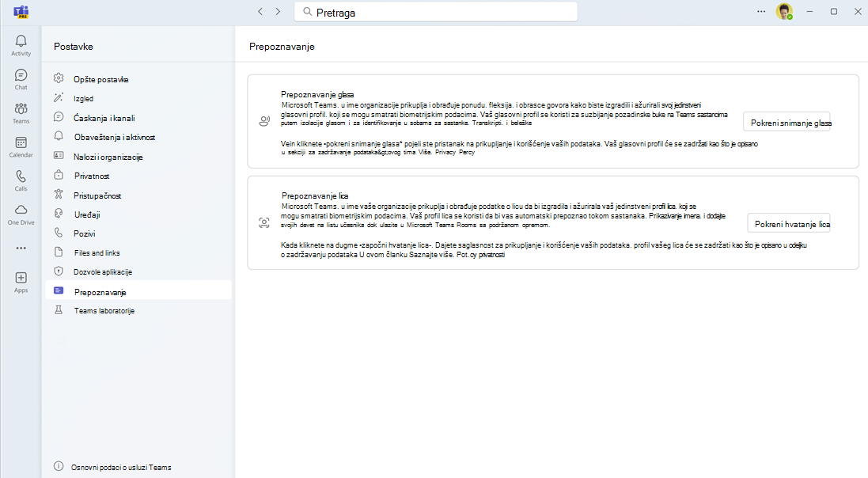
Task: Click the Postavke panel title
Action: 73,47
